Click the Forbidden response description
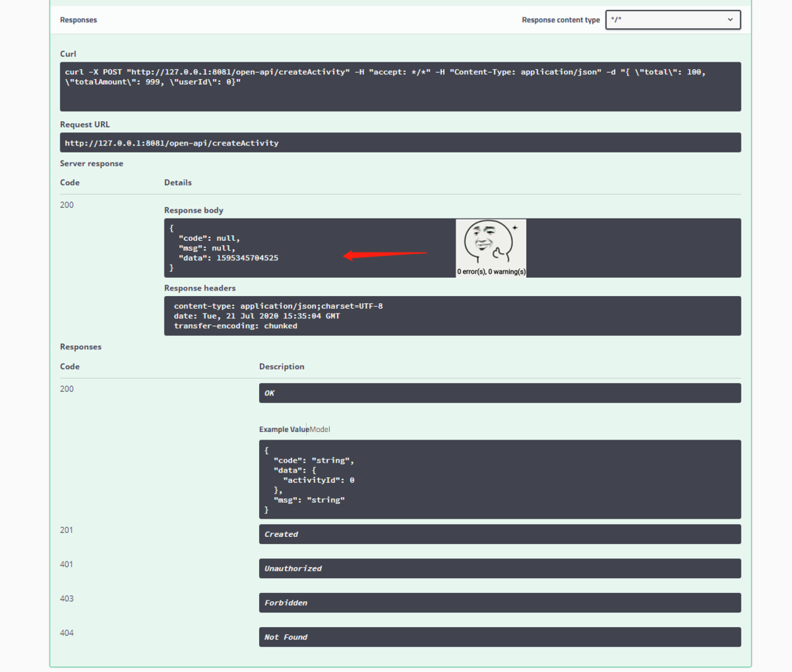Screen dimensions: 792x672 pos(499,603)
